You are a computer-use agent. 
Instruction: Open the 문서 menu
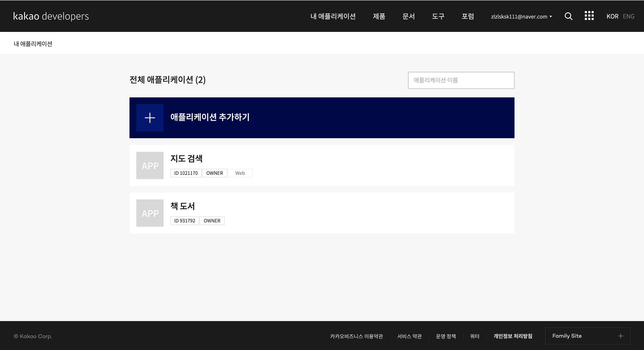point(408,16)
